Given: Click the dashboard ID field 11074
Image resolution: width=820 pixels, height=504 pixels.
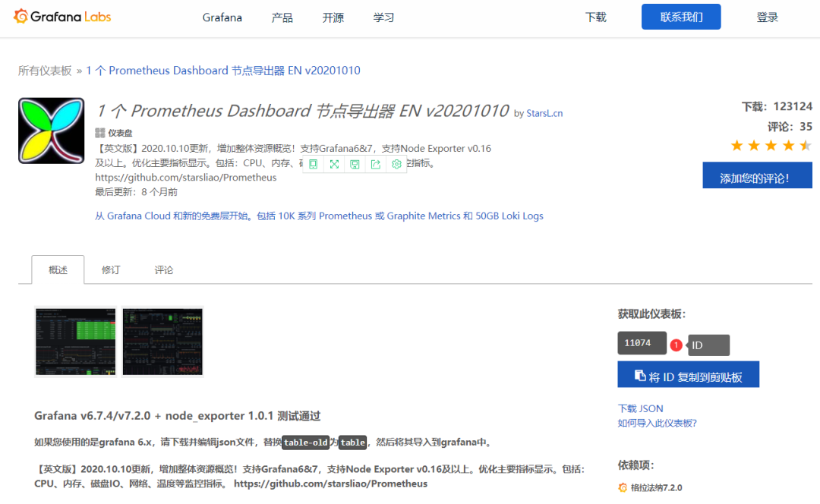Looking at the screenshot, I should 642,343.
